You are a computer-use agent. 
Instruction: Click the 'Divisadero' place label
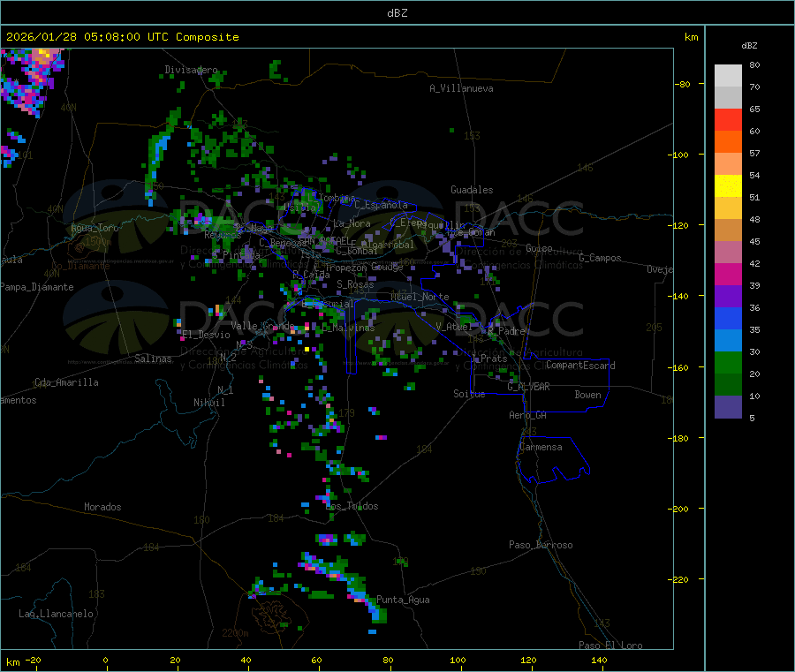coord(191,70)
